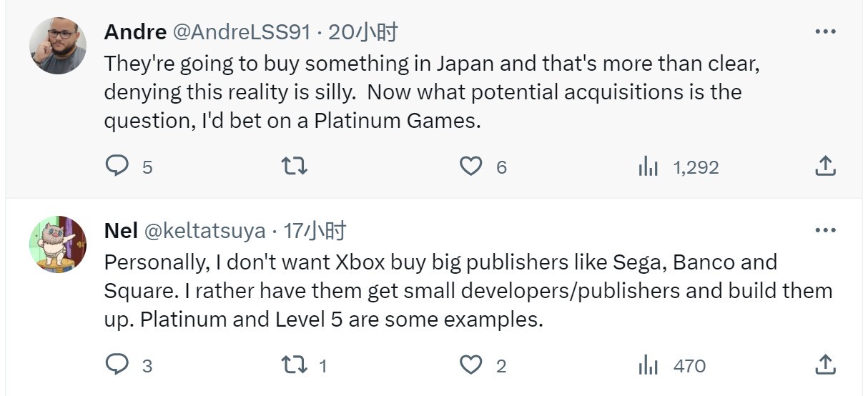Open more options on Andre's tweet
The image size is (868, 396).
825,31
